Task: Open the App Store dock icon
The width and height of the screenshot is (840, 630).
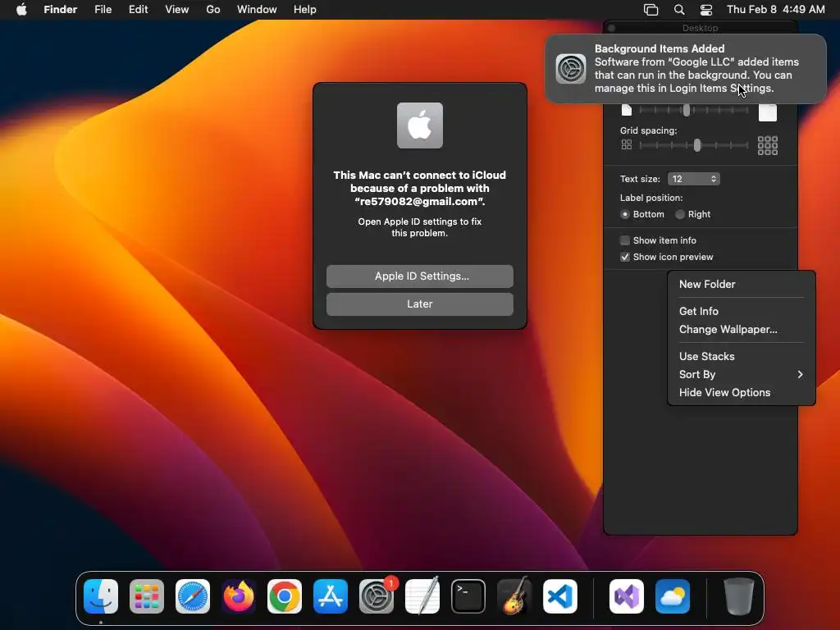Action: click(x=331, y=596)
